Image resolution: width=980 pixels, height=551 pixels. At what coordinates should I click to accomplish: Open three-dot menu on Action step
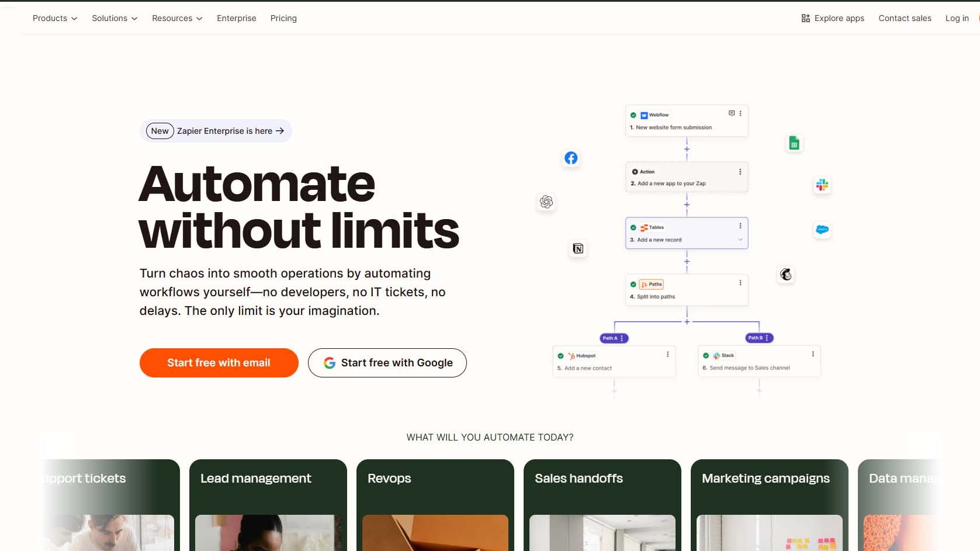point(740,172)
